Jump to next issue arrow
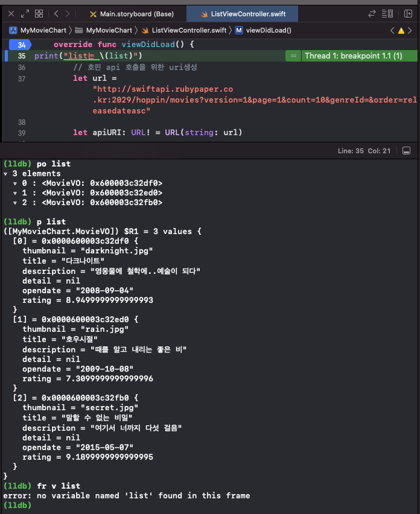Viewport: 420px width, 514px height. 410,31
